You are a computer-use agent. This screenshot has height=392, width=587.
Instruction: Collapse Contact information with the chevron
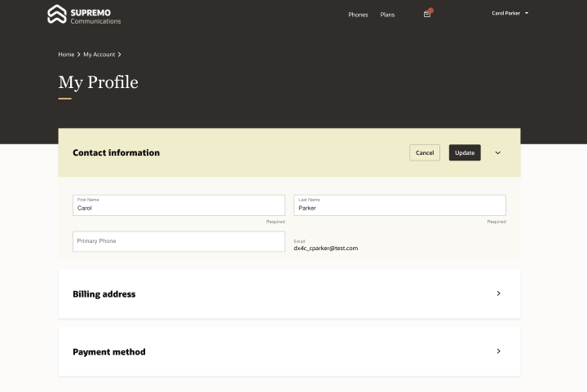(498, 152)
